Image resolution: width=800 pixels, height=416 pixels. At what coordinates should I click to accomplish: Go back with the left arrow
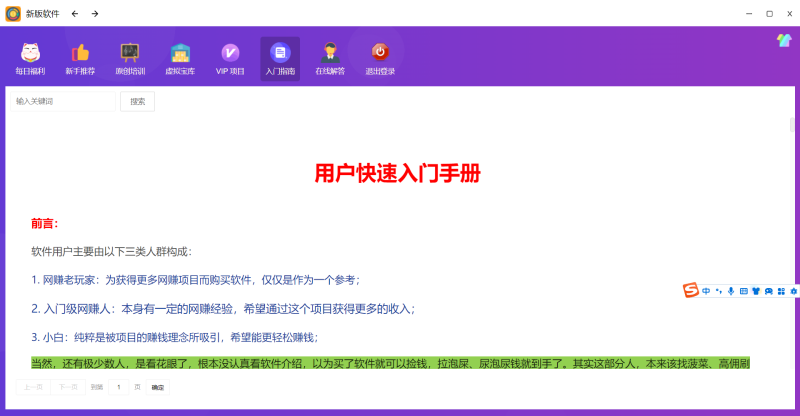(75, 14)
